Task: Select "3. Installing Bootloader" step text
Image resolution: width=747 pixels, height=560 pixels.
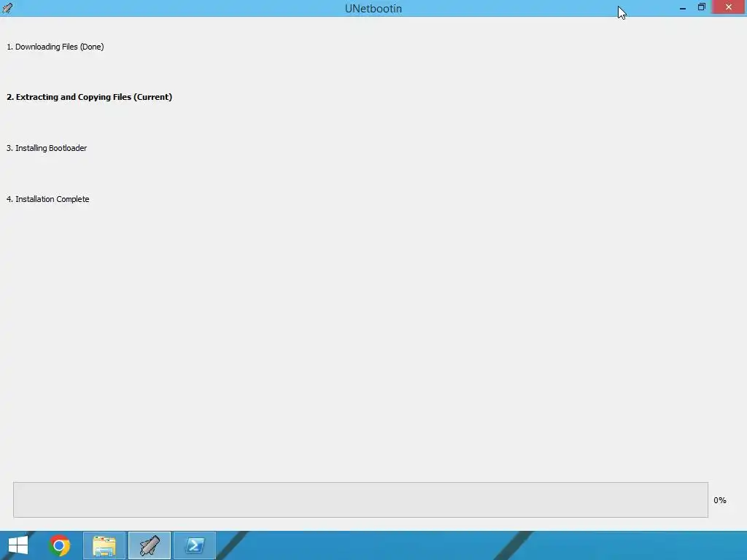Action: 47,148
